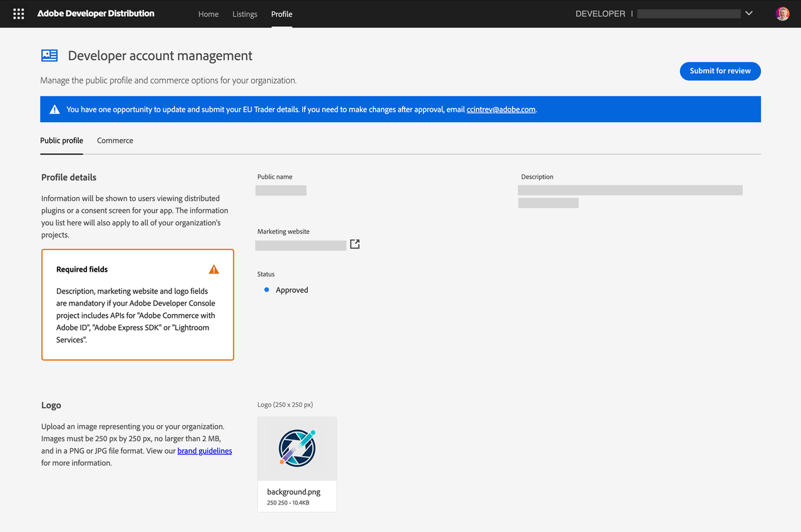
Task: Select the background.png logo thumbnail
Action: pos(297,448)
